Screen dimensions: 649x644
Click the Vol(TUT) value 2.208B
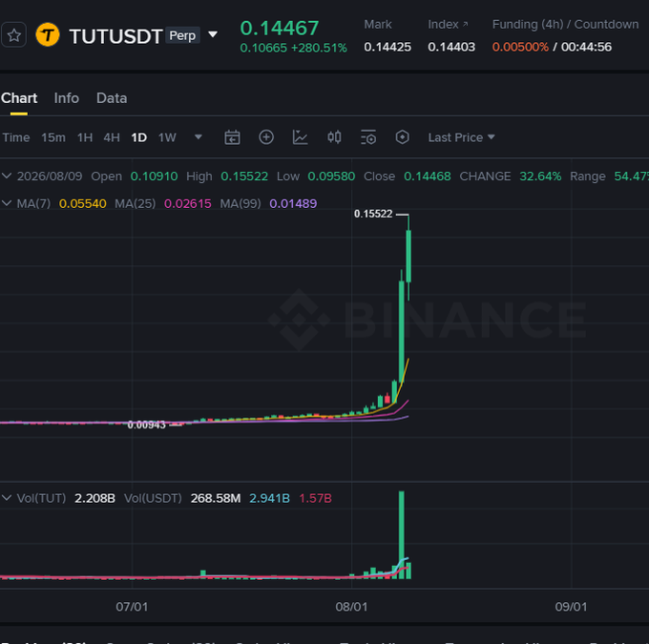94,498
